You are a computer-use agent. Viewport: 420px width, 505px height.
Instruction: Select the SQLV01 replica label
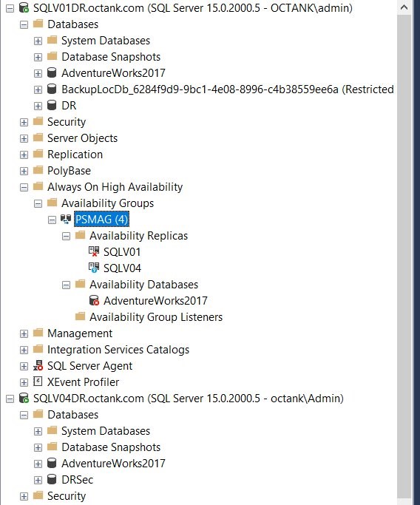[x=122, y=252]
